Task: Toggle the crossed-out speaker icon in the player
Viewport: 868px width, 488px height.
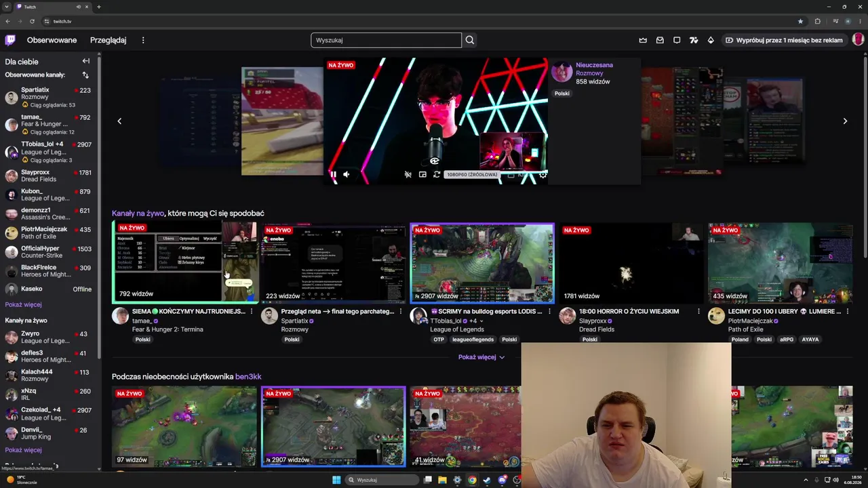Action: [408, 175]
